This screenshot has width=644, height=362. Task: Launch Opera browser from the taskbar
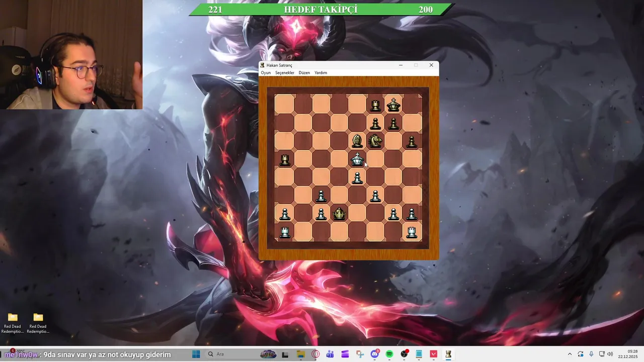tap(315, 354)
